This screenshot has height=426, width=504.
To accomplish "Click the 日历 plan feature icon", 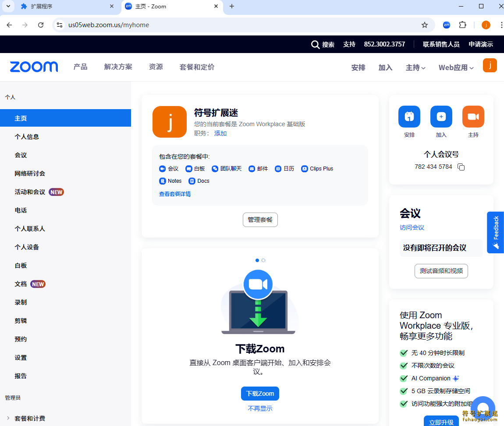I will coord(278,169).
